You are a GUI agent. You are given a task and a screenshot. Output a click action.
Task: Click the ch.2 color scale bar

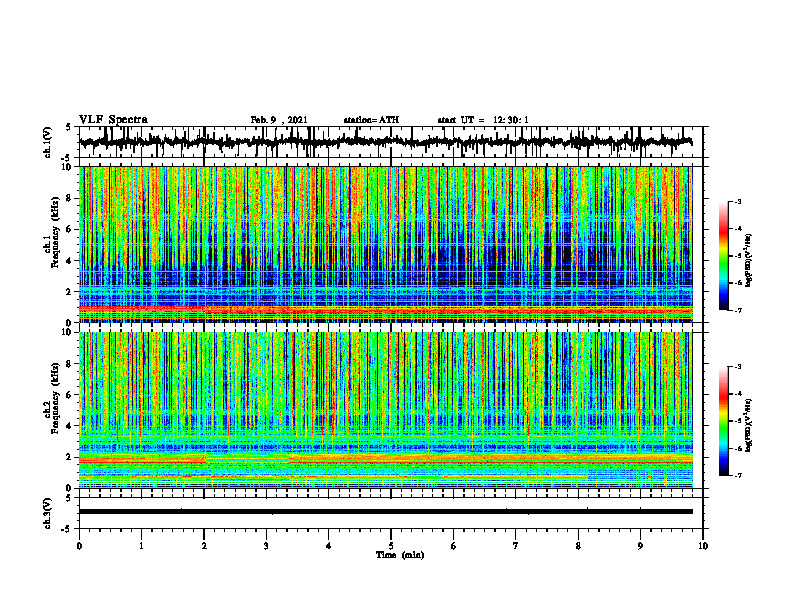(x=723, y=421)
